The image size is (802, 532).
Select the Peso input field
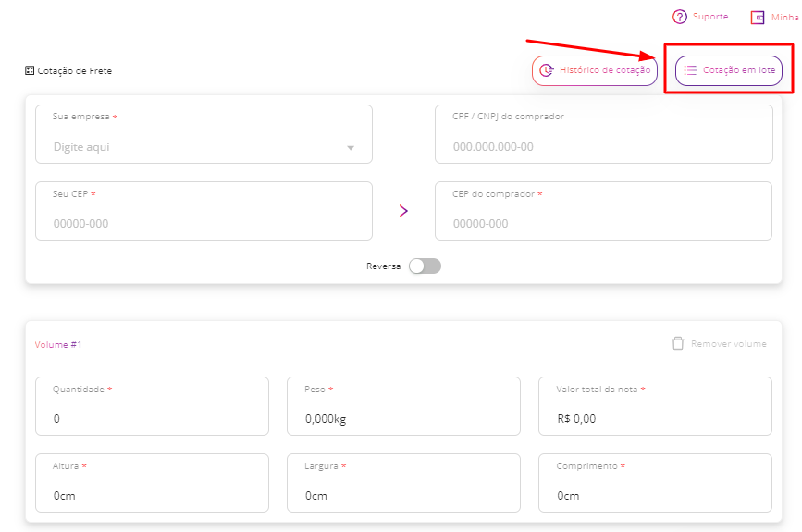pos(403,406)
